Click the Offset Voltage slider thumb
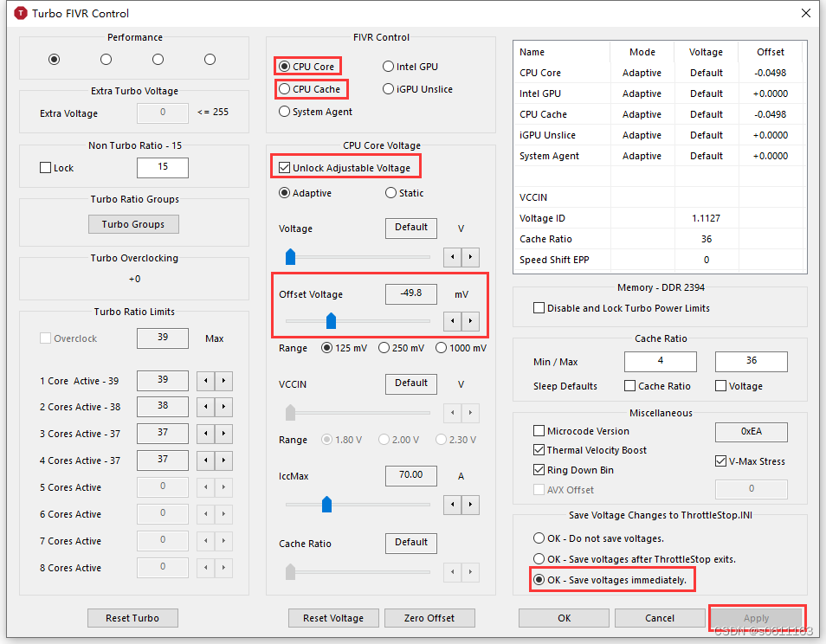This screenshot has height=644, width=826. pos(331,320)
